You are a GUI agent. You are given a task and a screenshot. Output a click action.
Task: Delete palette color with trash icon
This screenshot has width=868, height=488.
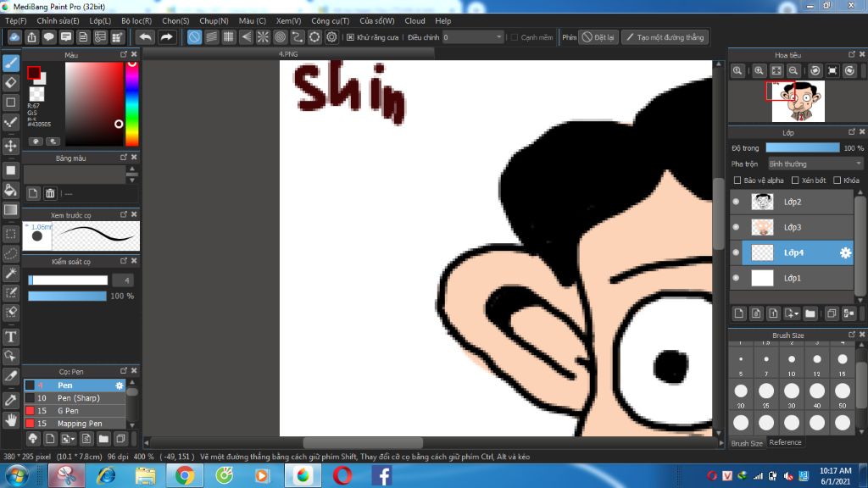point(50,193)
